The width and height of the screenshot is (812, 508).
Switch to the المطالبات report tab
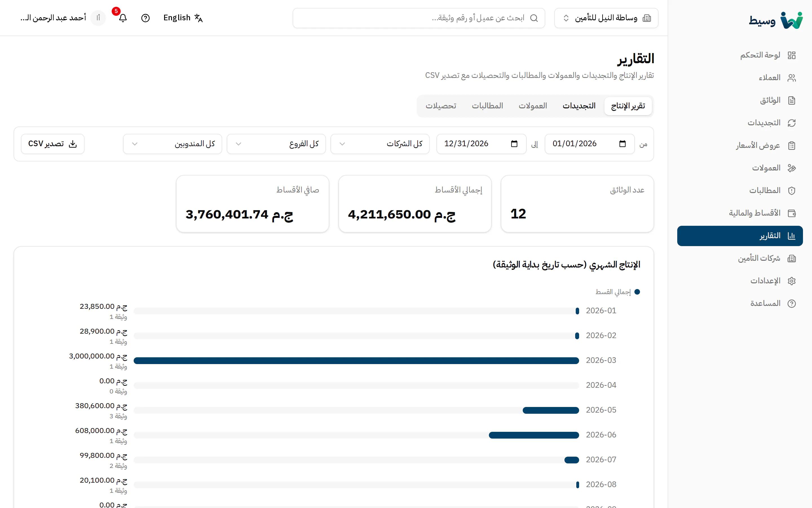[487, 106]
